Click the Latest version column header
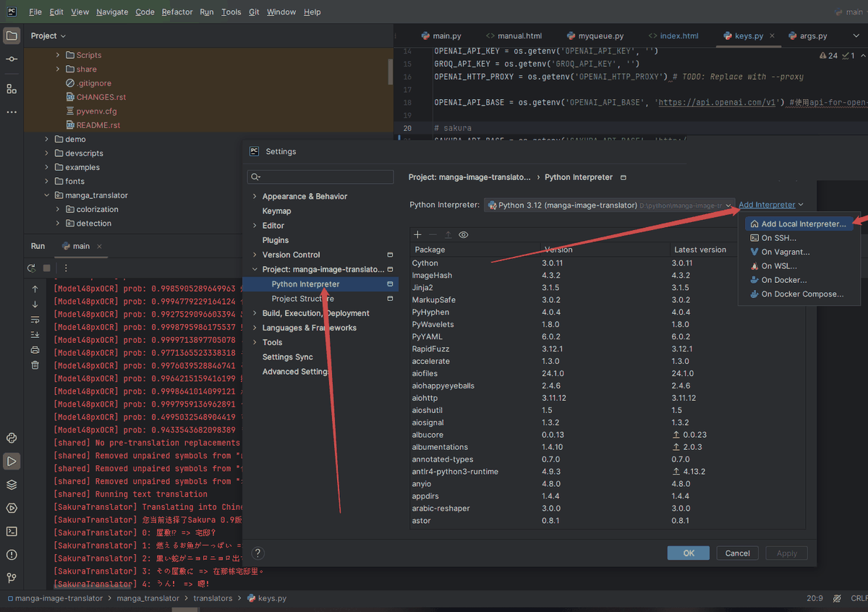This screenshot has width=868, height=612. tap(699, 250)
